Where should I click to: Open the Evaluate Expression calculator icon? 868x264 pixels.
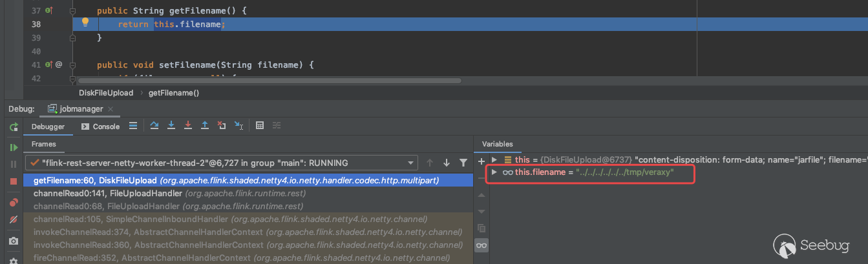click(259, 126)
